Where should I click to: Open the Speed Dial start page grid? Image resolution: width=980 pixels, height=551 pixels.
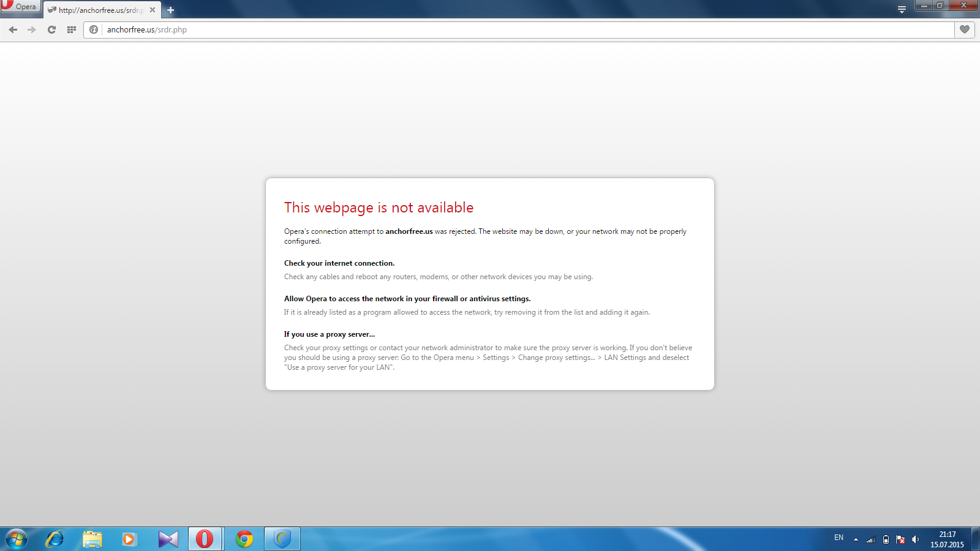tap(72, 29)
